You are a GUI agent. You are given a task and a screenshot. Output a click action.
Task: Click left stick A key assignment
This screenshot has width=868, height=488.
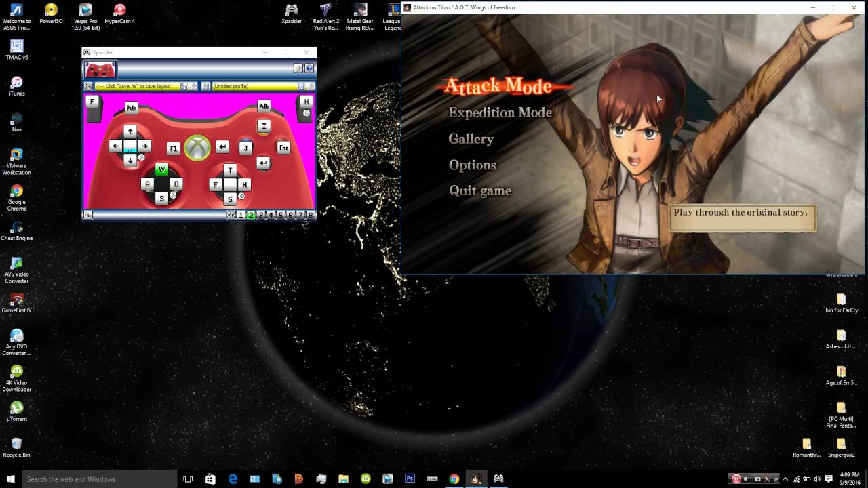pyautogui.click(x=147, y=184)
